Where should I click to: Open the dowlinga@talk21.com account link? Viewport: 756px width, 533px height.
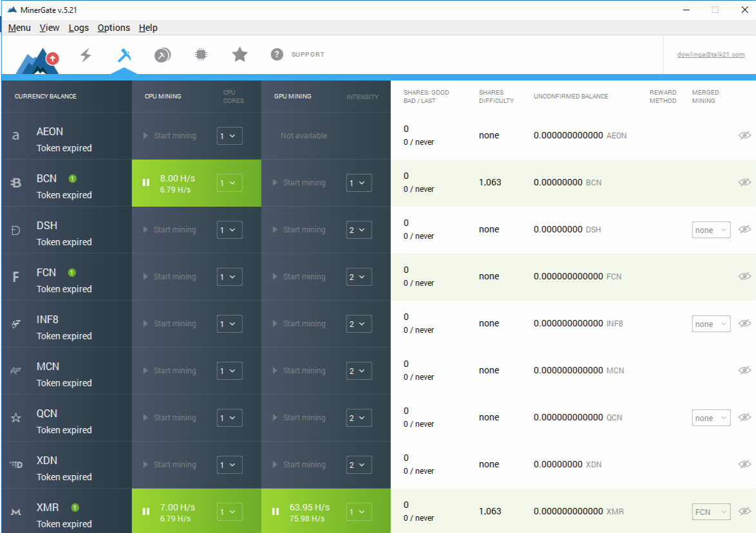click(711, 55)
